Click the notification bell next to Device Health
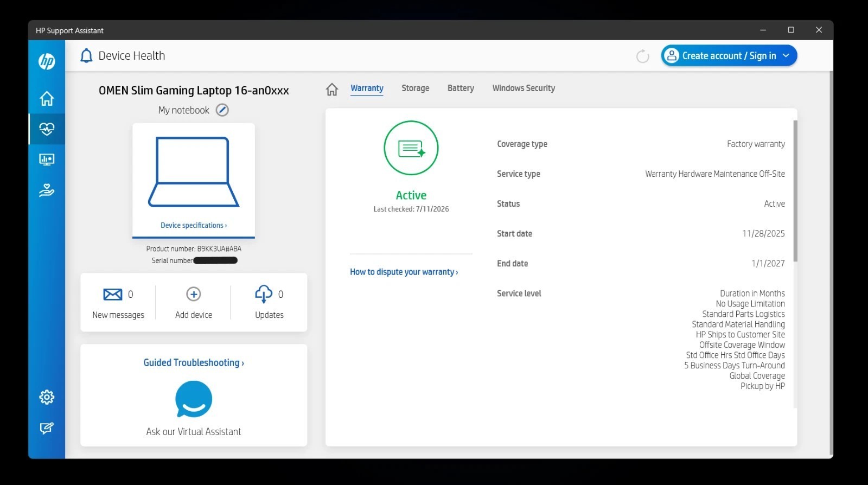Viewport: 868px width, 485px height. coord(86,55)
